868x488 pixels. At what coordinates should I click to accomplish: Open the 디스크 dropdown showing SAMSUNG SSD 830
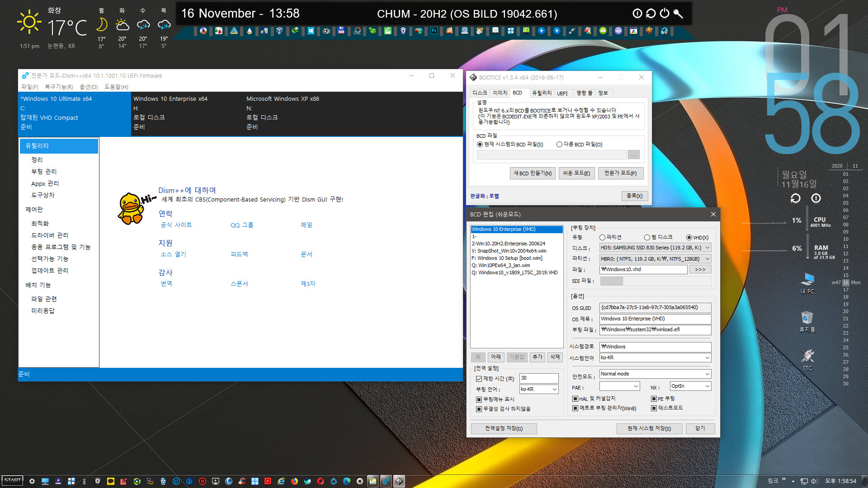pos(655,248)
